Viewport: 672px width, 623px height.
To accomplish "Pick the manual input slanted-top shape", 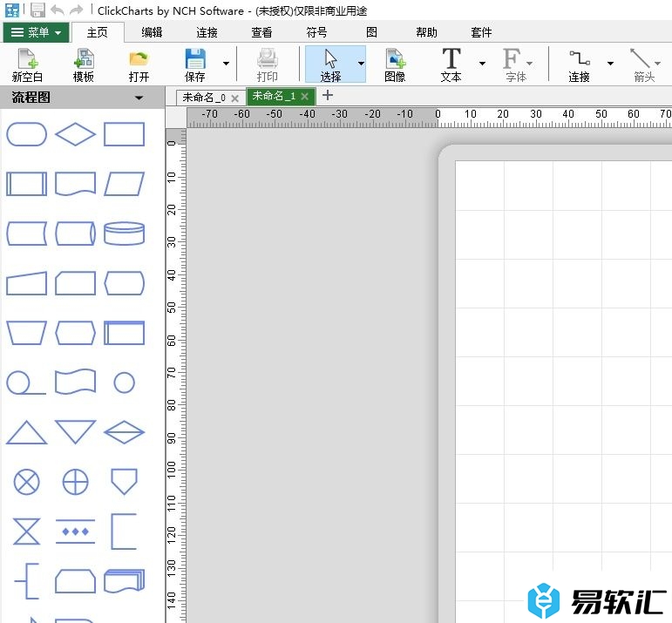I will tap(26, 283).
